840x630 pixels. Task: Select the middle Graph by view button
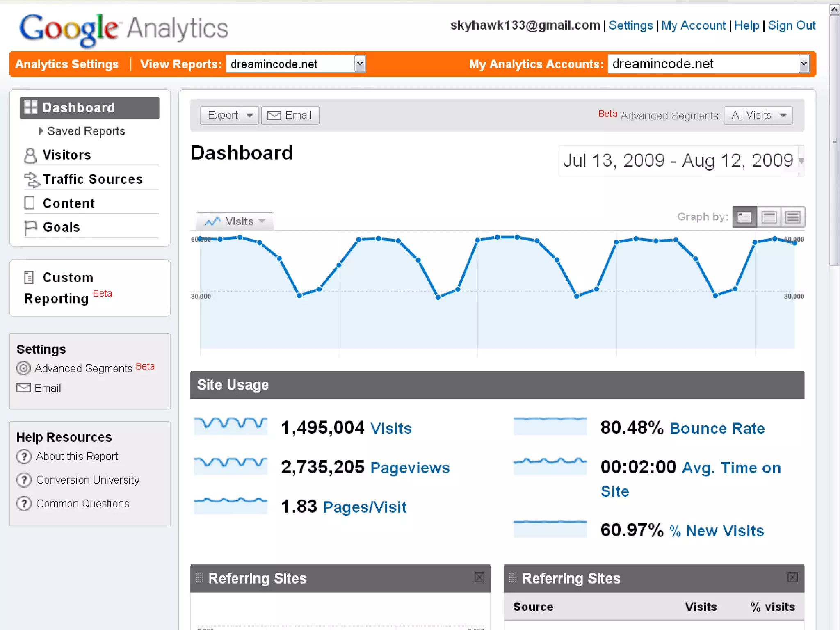coord(769,217)
